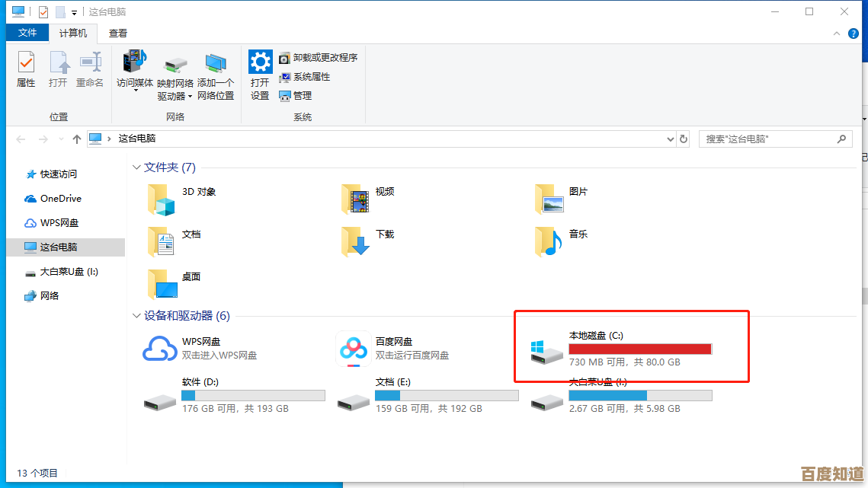Open the 文件 (File) menu tab
The image size is (868, 488).
pyautogui.click(x=27, y=33)
